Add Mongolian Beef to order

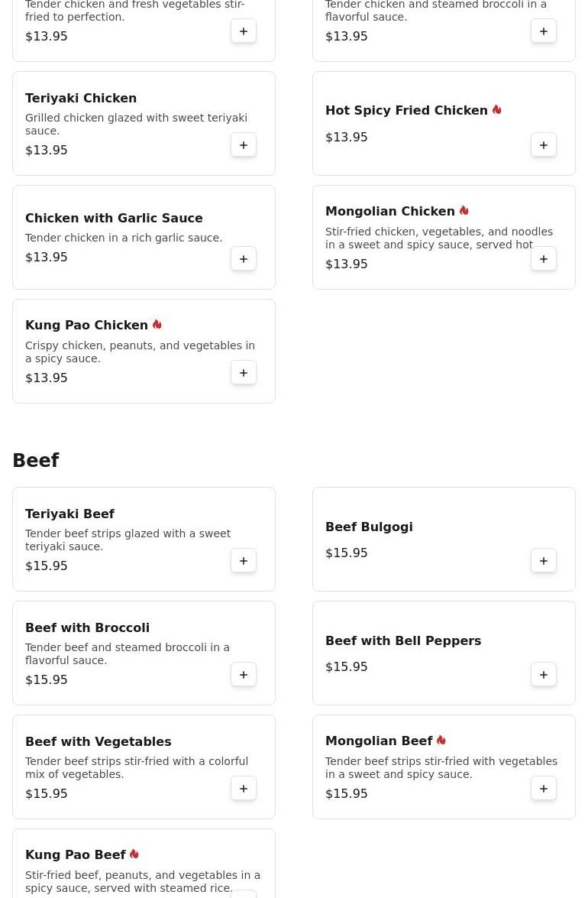pyautogui.click(x=544, y=789)
